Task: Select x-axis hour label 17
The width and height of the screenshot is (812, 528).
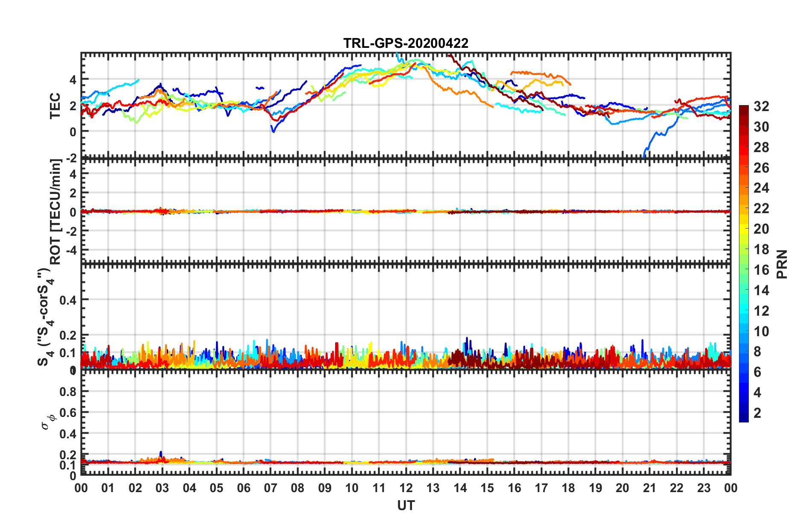Action: tap(541, 488)
